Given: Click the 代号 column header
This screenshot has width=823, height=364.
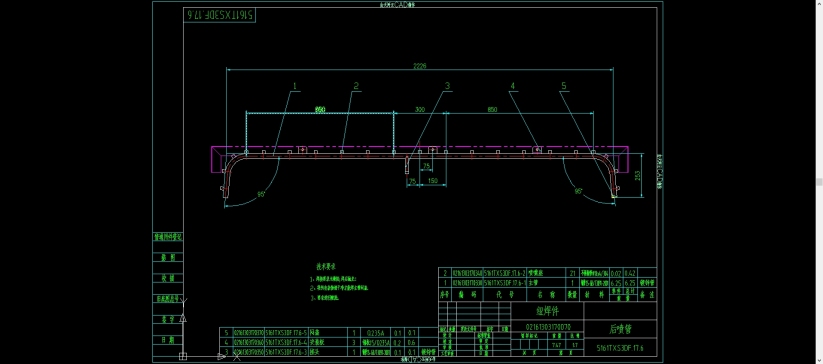Looking at the screenshot, I should tap(504, 295).
